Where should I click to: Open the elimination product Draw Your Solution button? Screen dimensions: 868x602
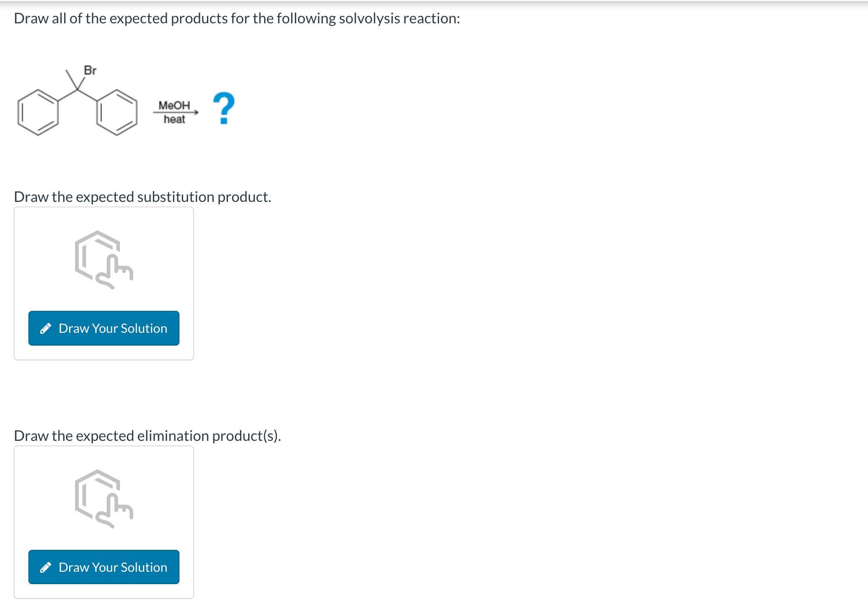click(103, 567)
